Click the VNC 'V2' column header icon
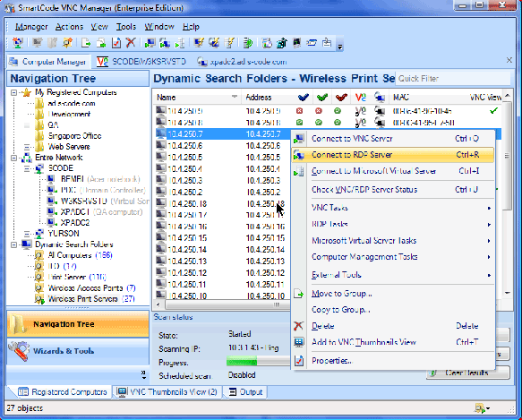 (361, 98)
